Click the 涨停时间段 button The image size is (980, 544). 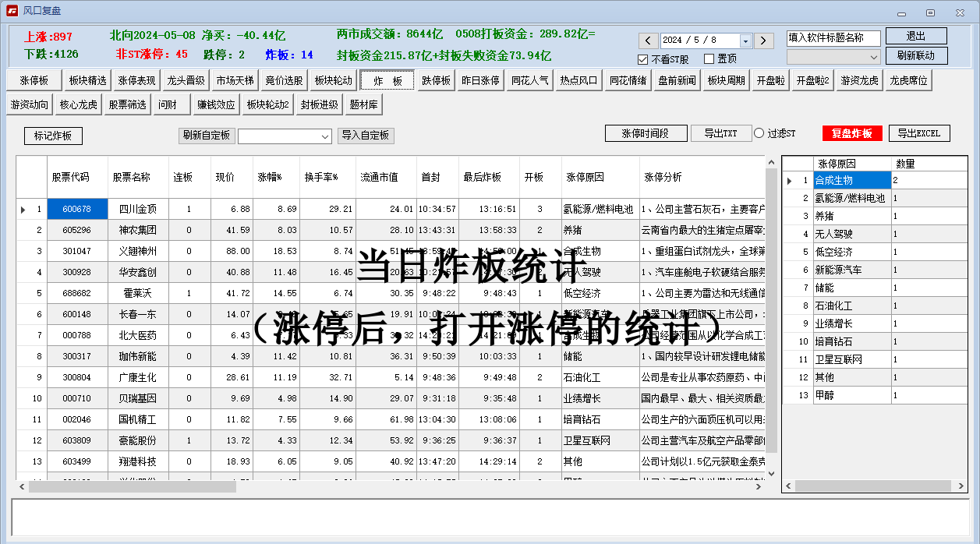coord(646,133)
